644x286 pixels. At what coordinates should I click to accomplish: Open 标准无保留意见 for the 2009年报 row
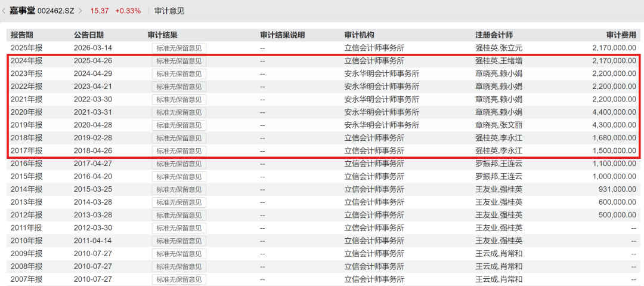click(x=179, y=253)
